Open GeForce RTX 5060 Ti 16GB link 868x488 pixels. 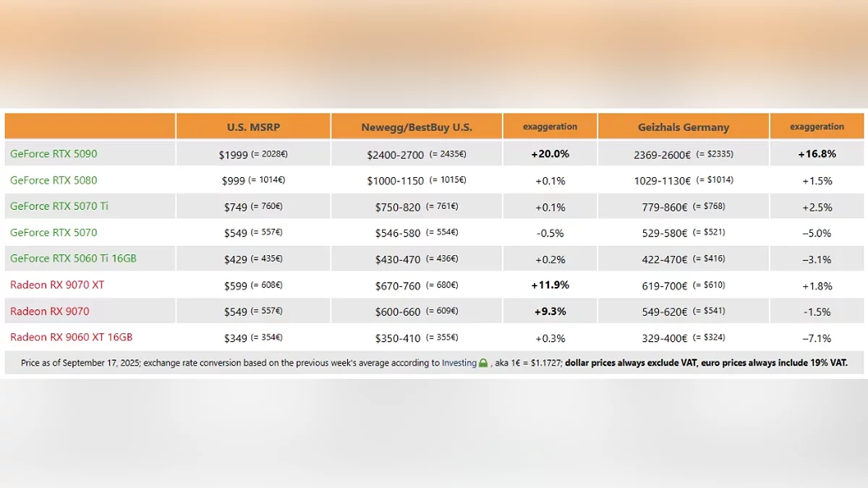[x=73, y=258]
